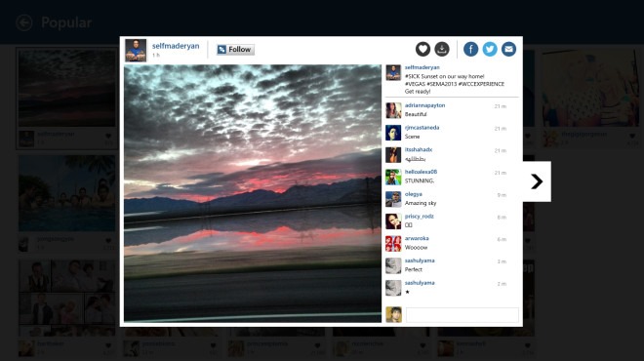Image resolution: width=644 pixels, height=361 pixels.
Task: Click selfmaderyan's header avatar
Action: pyautogui.click(x=136, y=50)
